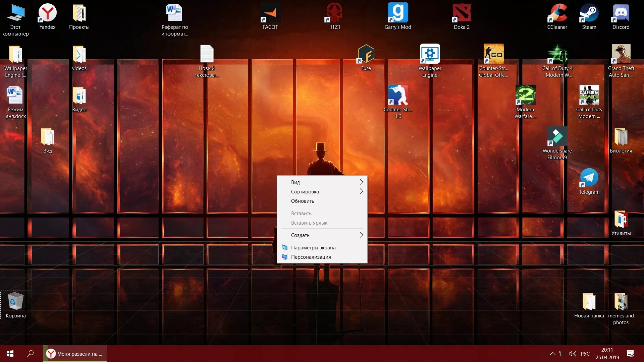Select the Wallpaper Engine shortcut with monitor icon
644x362 pixels.
point(430,61)
